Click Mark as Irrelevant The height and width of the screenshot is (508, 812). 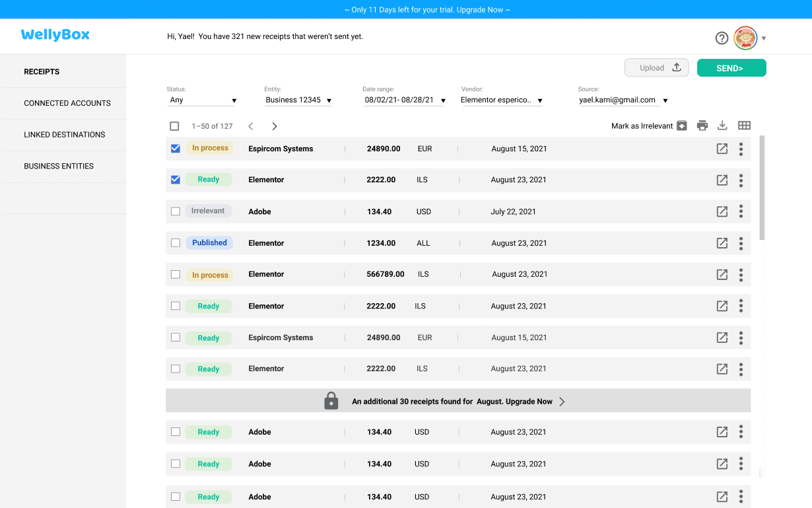click(x=649, y=126)
